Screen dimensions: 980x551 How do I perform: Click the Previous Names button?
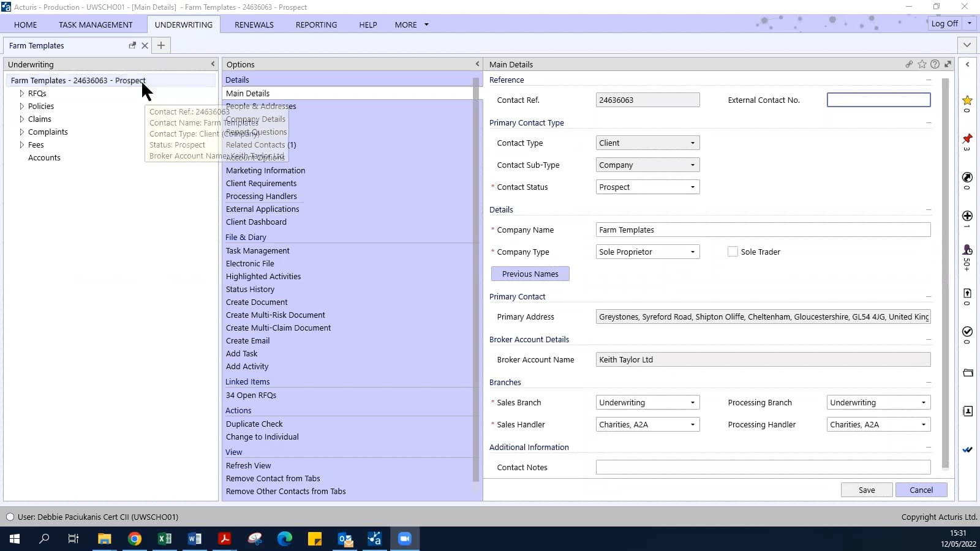tap(530, 274)
